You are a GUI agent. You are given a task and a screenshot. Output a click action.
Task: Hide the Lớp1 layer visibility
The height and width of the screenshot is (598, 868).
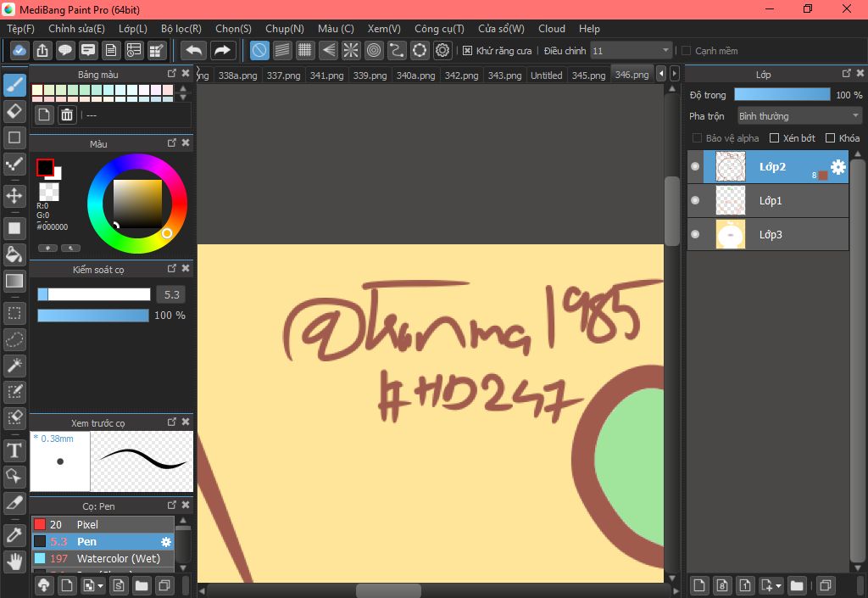coord(695,200)
